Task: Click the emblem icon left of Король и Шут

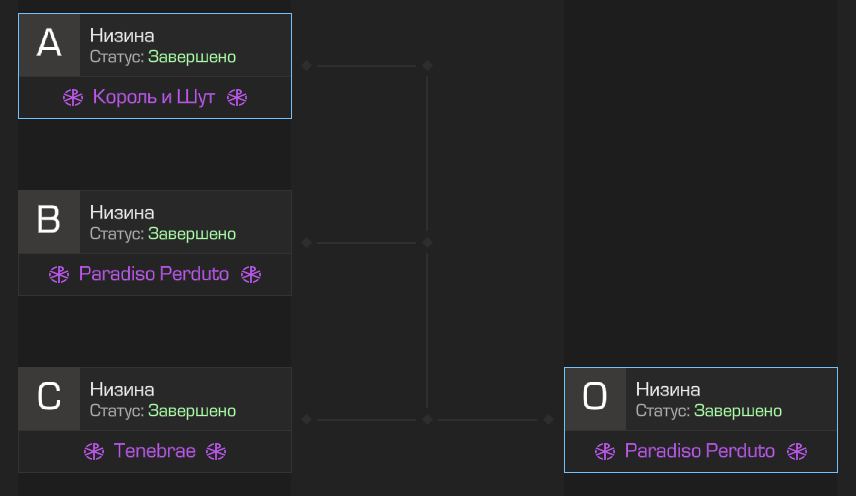Action: tap(73, 98)
